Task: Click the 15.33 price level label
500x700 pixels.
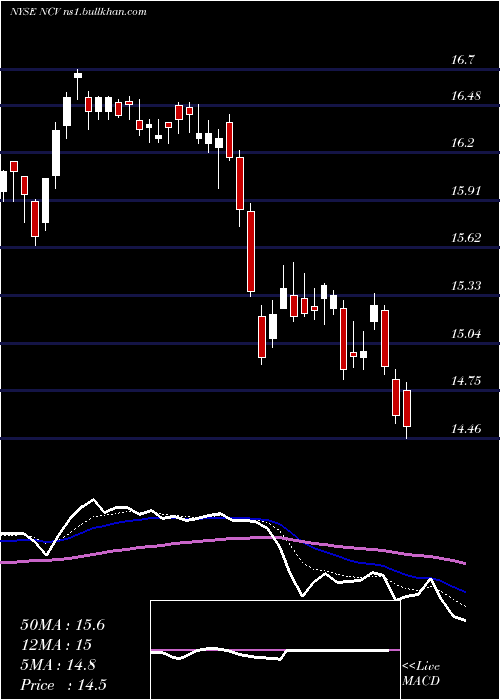Action: point(466,285)
